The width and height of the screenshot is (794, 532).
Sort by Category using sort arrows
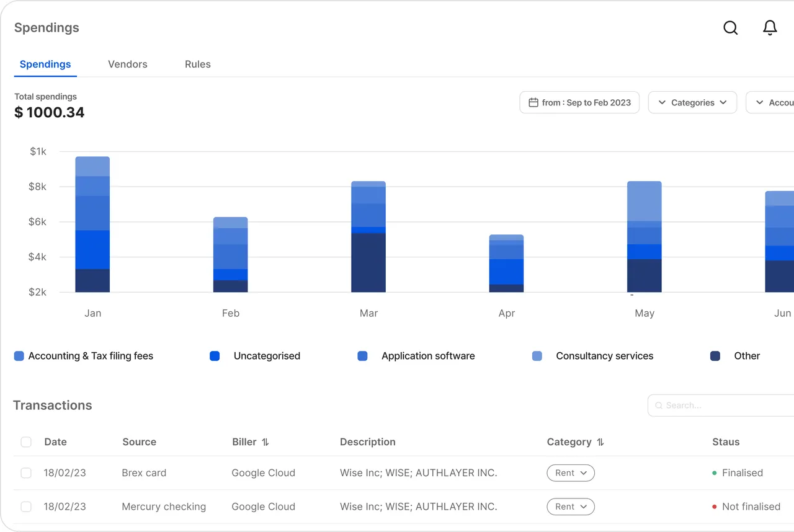point(600,442)
